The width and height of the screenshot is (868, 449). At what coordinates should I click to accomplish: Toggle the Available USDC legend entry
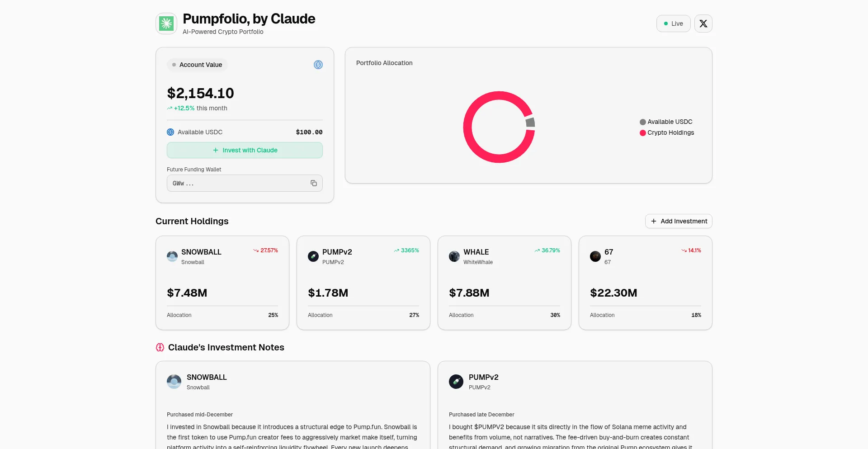pos(666,122)
